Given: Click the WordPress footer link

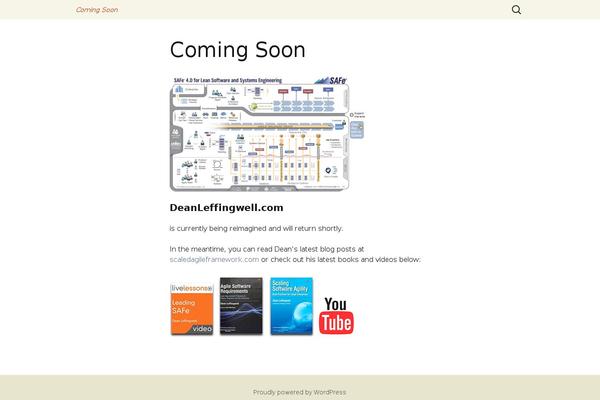Looking at the screenshot, I should click(299, 392).
